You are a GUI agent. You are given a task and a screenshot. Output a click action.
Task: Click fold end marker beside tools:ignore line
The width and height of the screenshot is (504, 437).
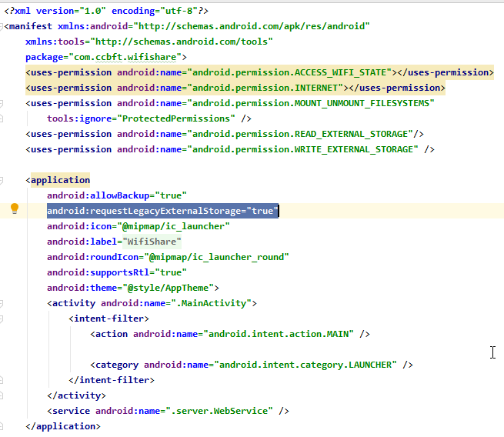(2, 119)
